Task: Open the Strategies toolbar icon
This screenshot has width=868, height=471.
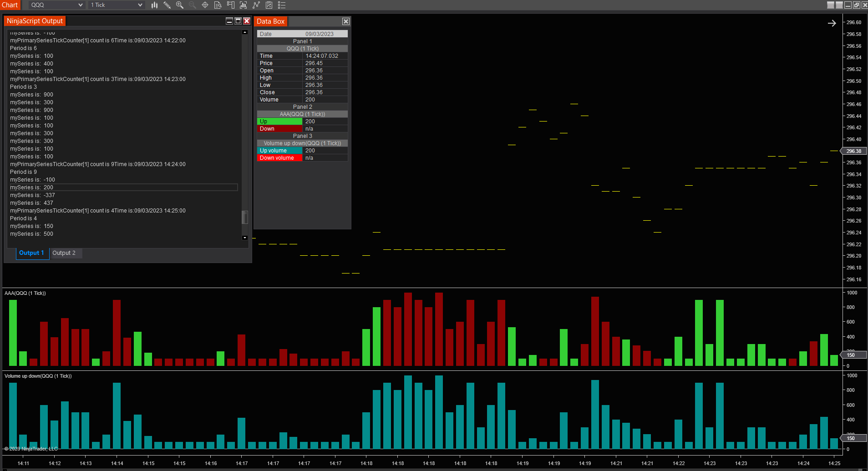Action: 256,5
